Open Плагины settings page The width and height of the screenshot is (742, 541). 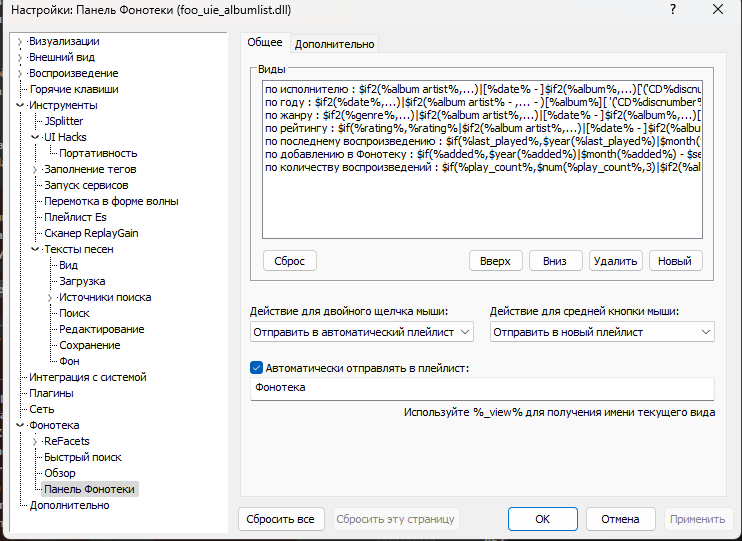tap(51, 394)
